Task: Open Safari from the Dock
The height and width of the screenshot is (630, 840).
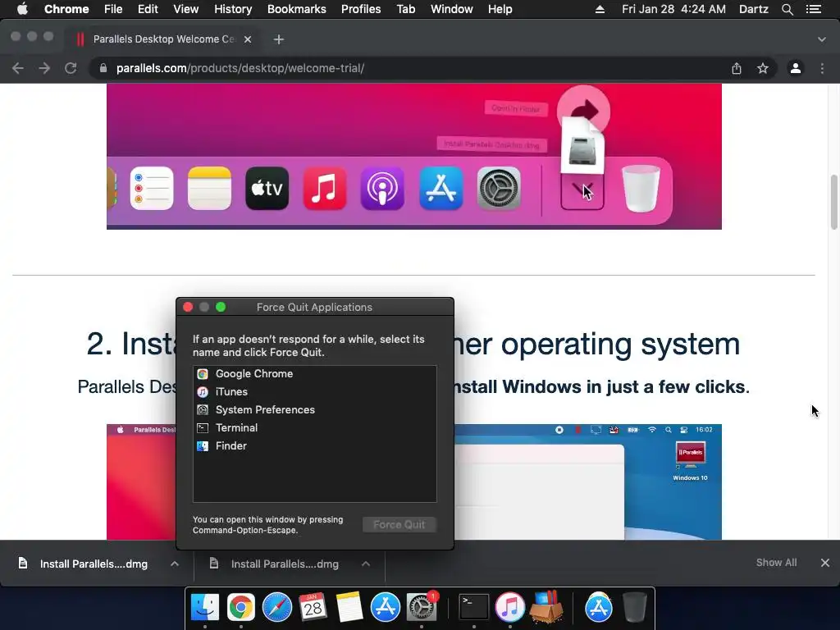Action: [x=277, y=608]
